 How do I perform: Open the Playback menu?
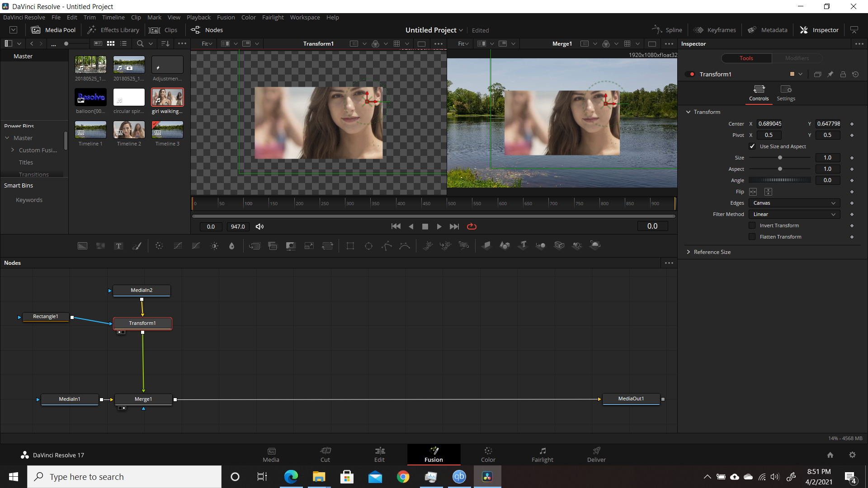pyautogui.click(x=198, y=17)
